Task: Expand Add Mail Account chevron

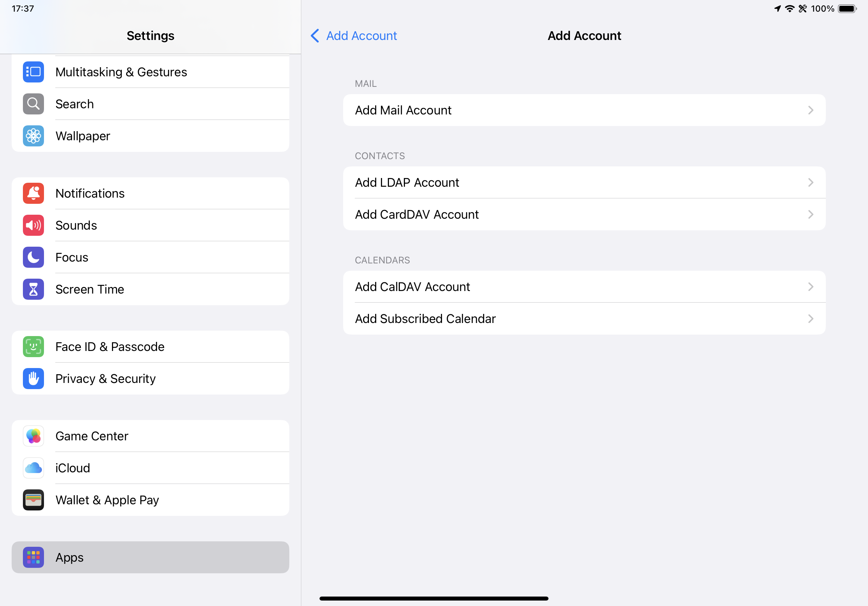Action: 810,110
